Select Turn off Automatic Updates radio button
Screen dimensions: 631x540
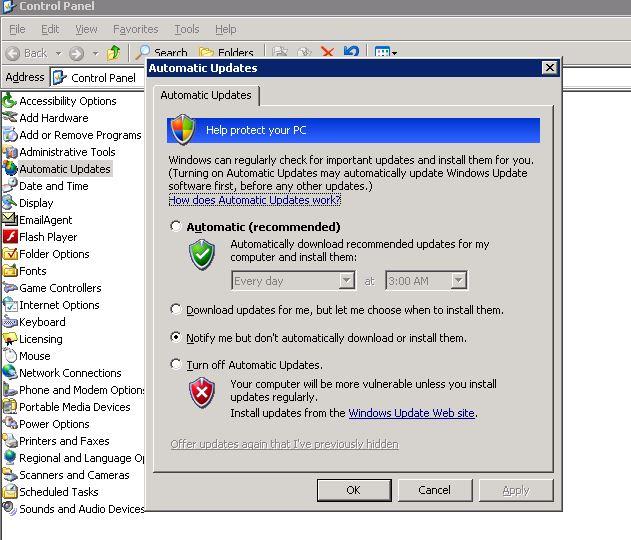(x=175, y=364)
